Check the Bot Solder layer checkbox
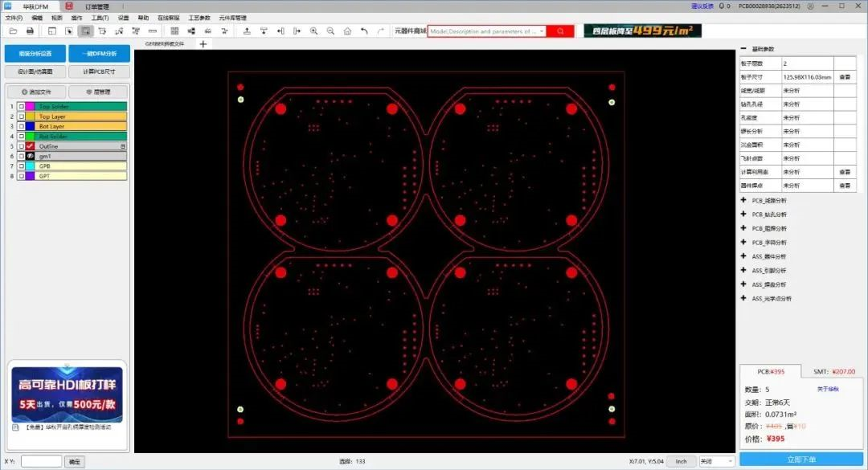Screen dimensions: 868x470 click(x=21, y=137)
